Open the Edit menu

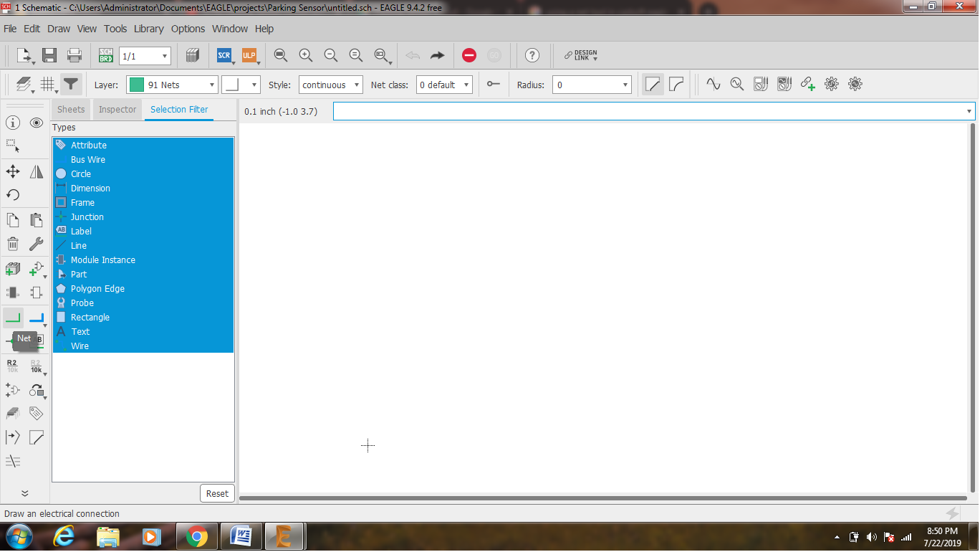click(32, 29)
